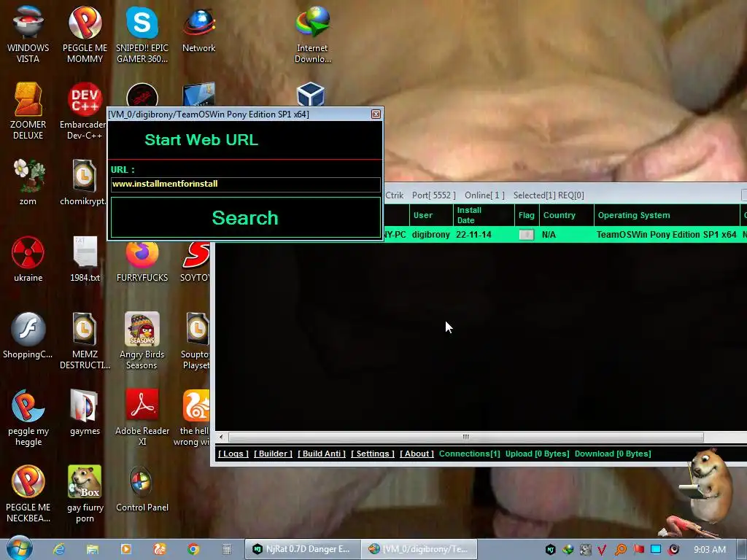Click Download [0 Bytes] status text
The height and width of the screenshot is (560, 747).
[613, 454]
